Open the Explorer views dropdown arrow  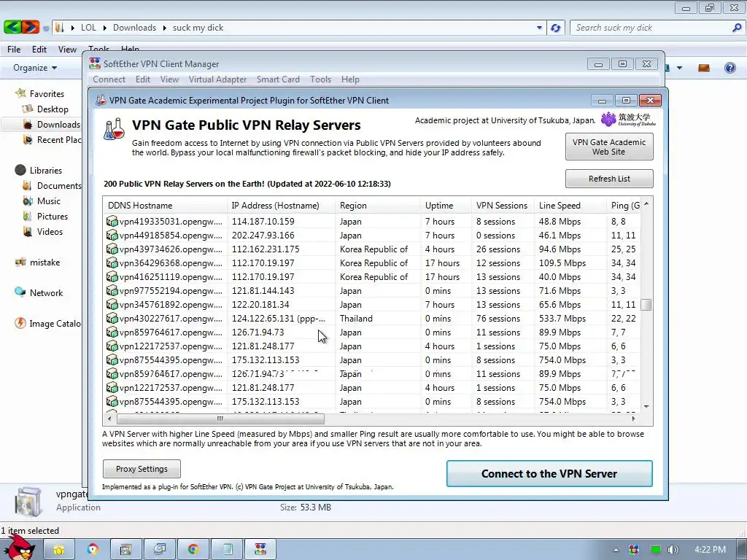click(679, 68)
